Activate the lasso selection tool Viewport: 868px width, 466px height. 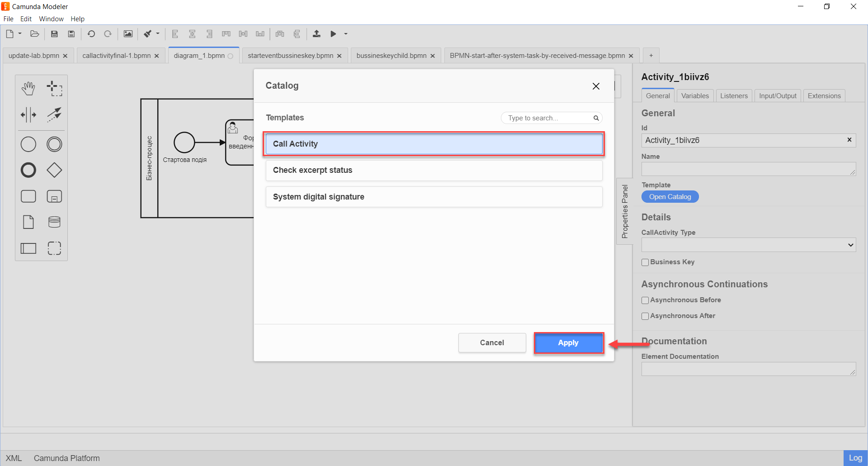point(54,89)
